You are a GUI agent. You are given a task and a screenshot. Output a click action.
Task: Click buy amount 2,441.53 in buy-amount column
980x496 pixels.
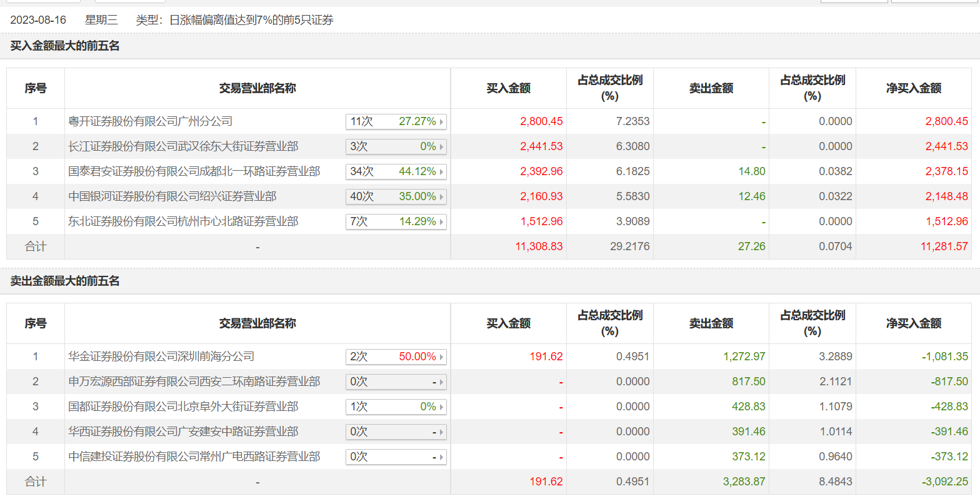tap(541, 146)
